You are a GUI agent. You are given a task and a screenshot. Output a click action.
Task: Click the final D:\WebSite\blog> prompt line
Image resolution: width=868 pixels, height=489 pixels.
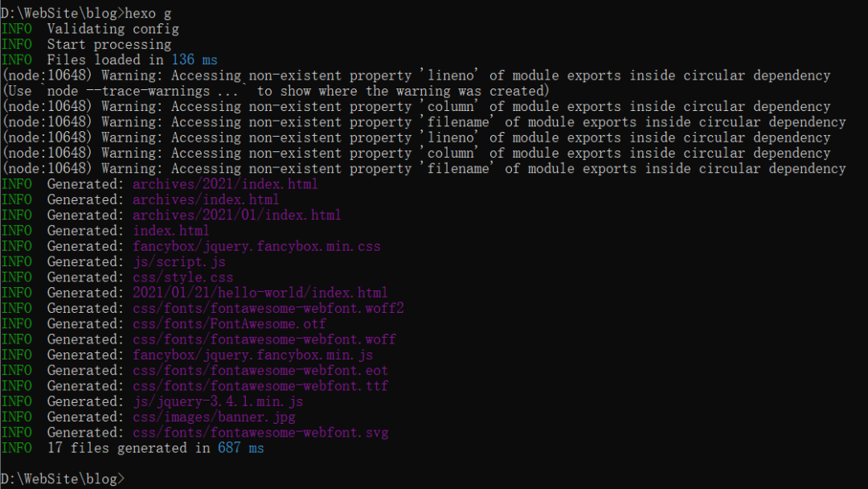[63, 479]
